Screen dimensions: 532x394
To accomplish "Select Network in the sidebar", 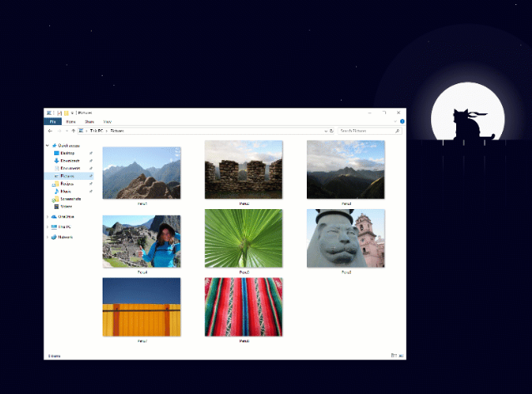I will tap(65, 237).
